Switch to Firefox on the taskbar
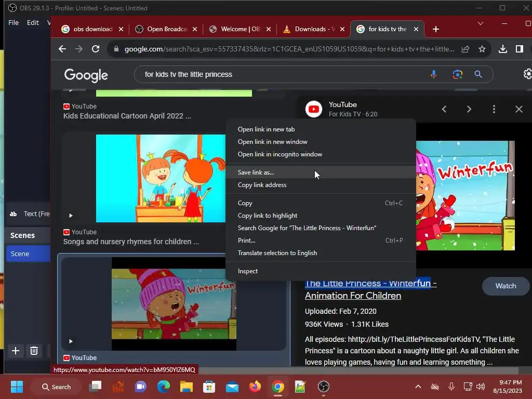 tap(255, 387)
